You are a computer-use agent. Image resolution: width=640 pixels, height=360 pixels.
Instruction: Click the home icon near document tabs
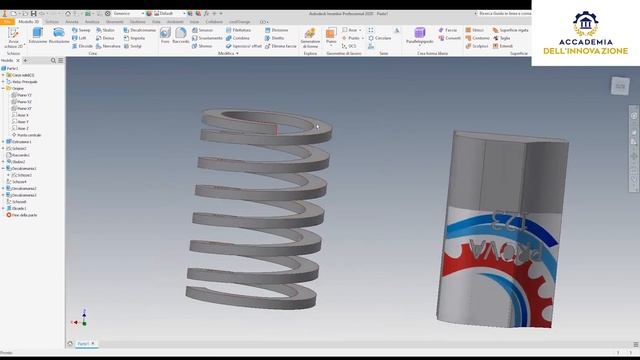point(70,344)
